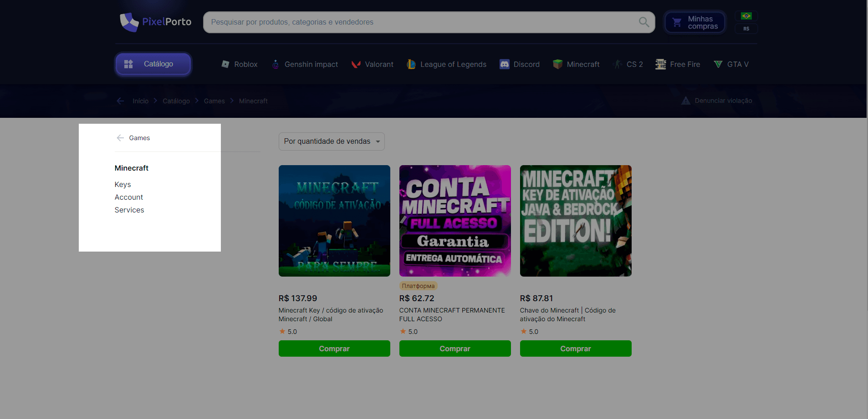Screen dimensions: 868x419
Task: Click the Discord logo icon
Action: pyautogui.click(x=504, y=64)
